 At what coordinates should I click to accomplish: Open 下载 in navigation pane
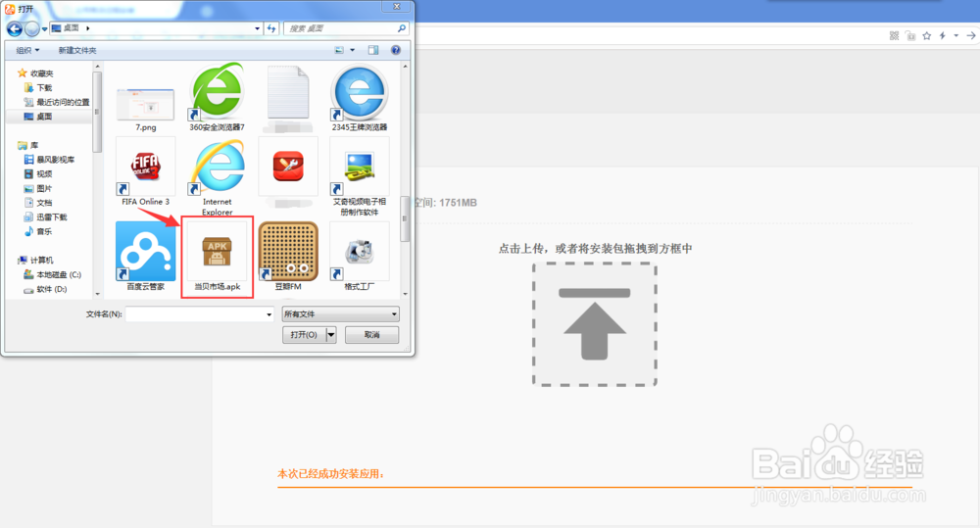click(x=38, y=87)
